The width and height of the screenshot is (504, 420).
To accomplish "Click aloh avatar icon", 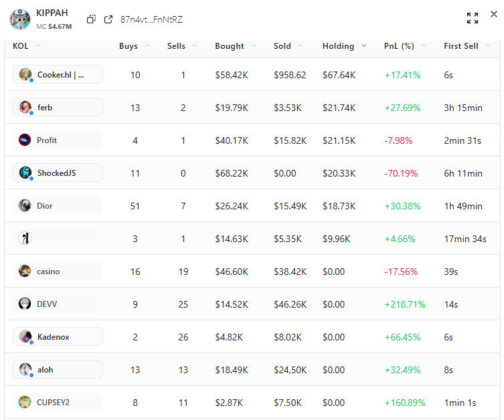I will click(x=25, y=369).
